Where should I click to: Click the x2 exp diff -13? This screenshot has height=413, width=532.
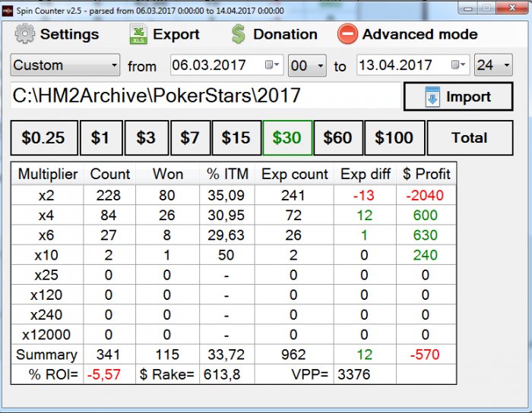(x=364, y=195)
